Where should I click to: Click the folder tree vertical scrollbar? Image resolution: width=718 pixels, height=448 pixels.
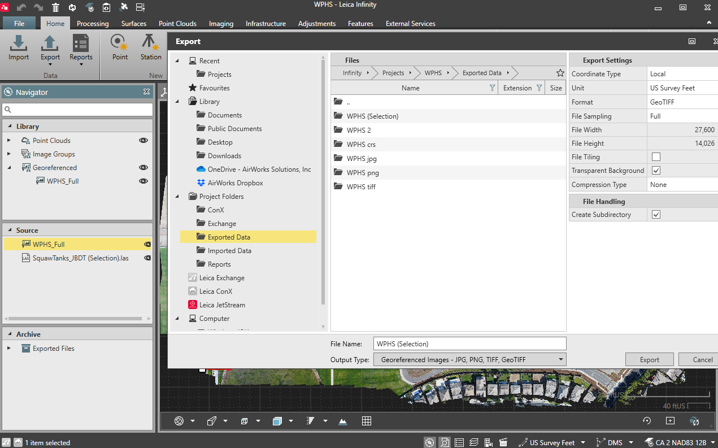(x=323, y=183)
